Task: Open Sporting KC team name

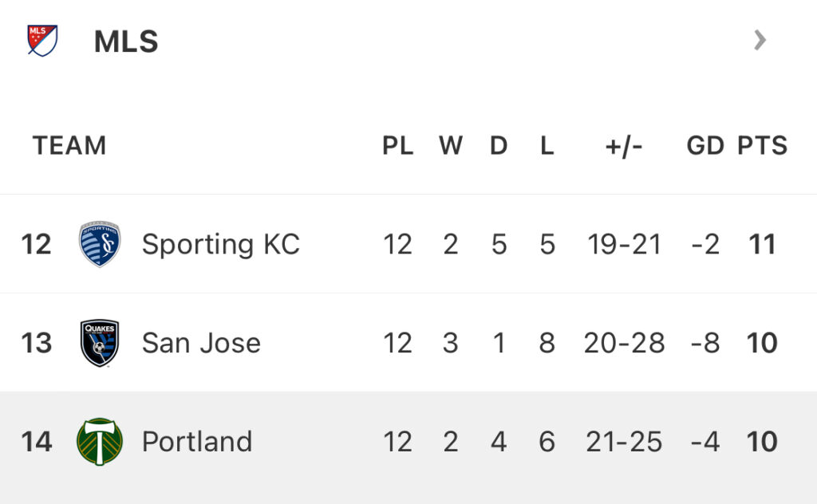Action: coord(221,244)
